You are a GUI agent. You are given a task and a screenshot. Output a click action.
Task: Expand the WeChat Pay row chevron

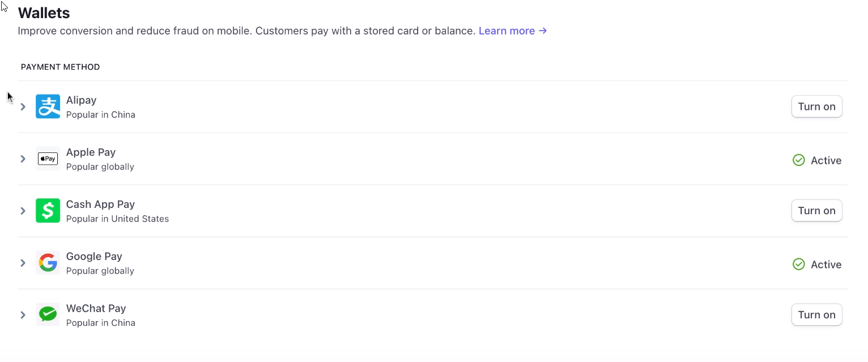23,315
